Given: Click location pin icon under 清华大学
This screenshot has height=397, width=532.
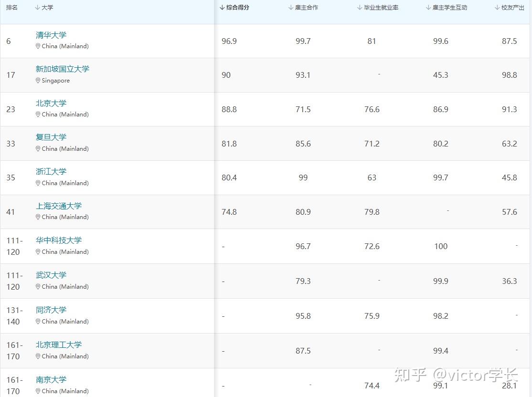Looking at the screenshot, I should pyautogui.click(x=38, y=46).
